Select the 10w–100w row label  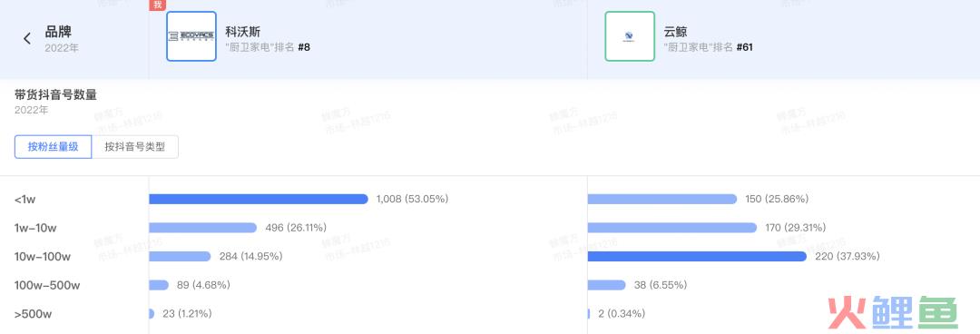click(43, 257)
